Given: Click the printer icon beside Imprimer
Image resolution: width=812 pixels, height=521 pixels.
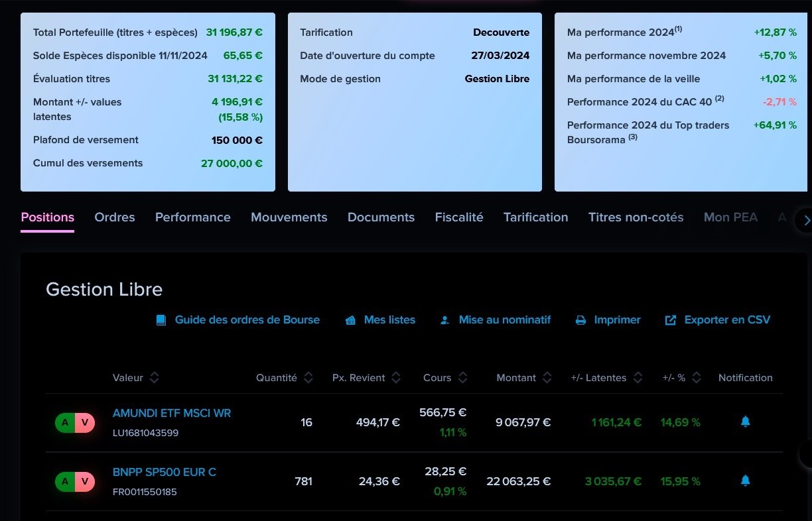Looking at the screenshot, I should point(581,320).
